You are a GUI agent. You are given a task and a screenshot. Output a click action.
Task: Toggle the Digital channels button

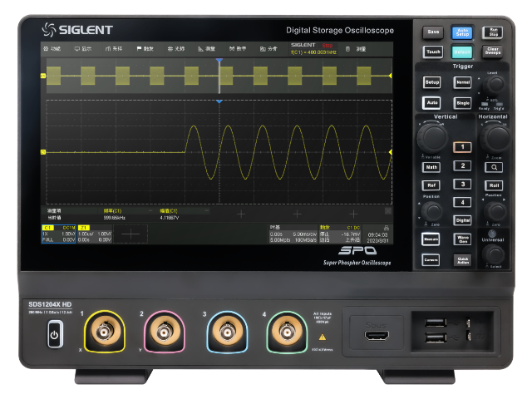click(x=462, y=220)
